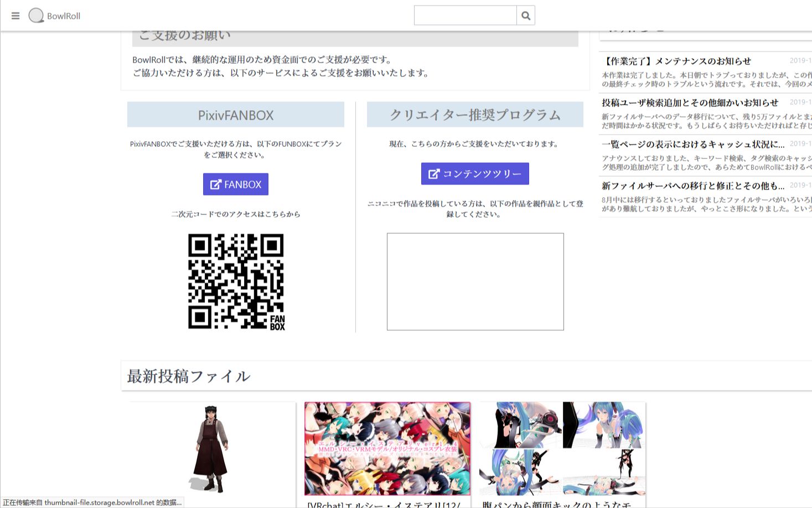
Task: Click the PixivFANBOX section heading
Action: (236, 115)
